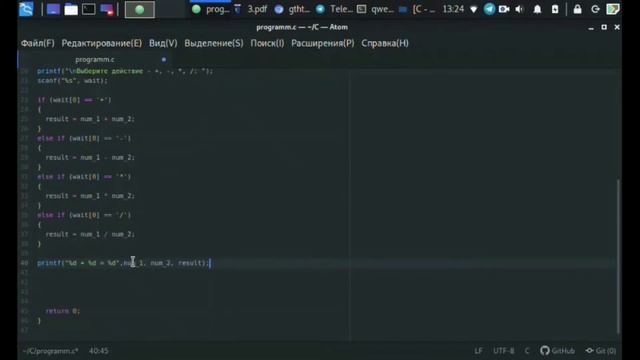Click the GitHub status bar icon

point(557,351)
